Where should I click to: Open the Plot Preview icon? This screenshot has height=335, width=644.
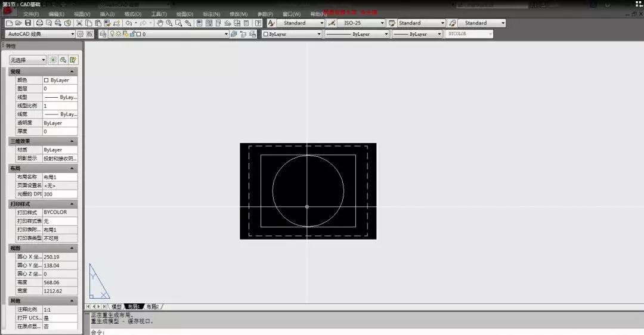49,23
